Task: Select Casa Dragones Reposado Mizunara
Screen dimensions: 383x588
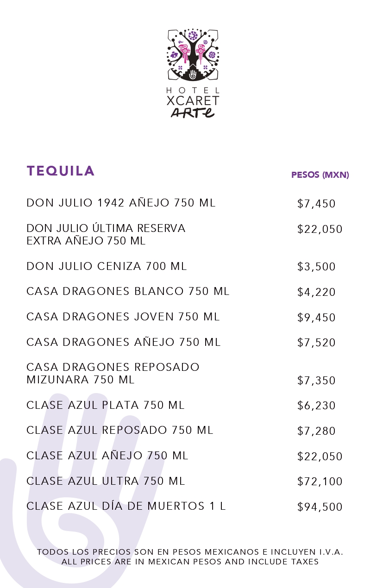Action: (113, 373)
